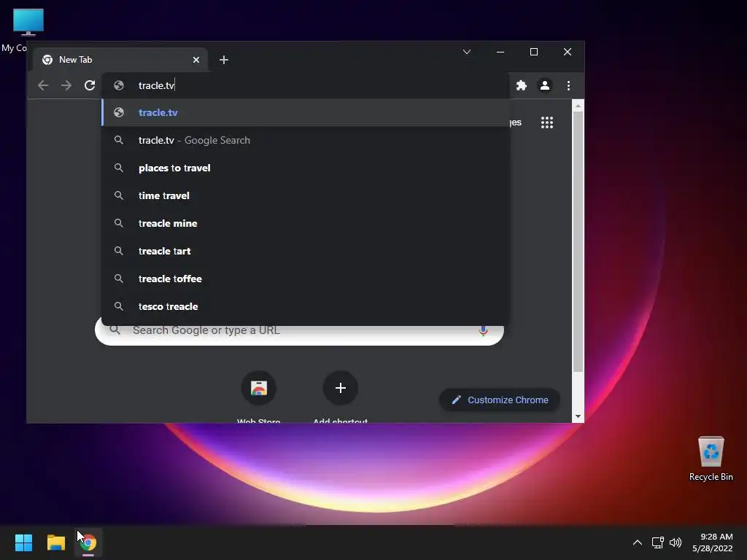747x560 pixels.
Task: Open the Extensions puzzle-piece icon
Action: tap(522, 85)
